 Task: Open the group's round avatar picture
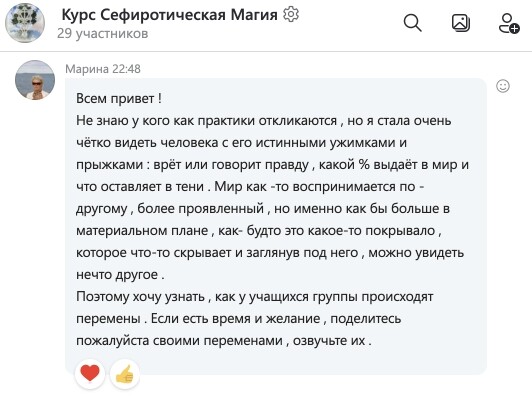click(x=25, y=23)
